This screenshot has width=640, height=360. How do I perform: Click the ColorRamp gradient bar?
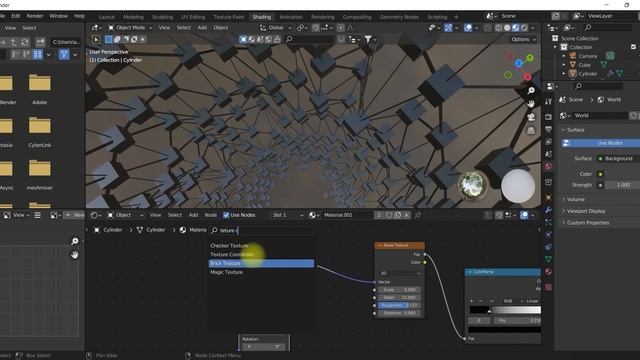tap(505, 310)
